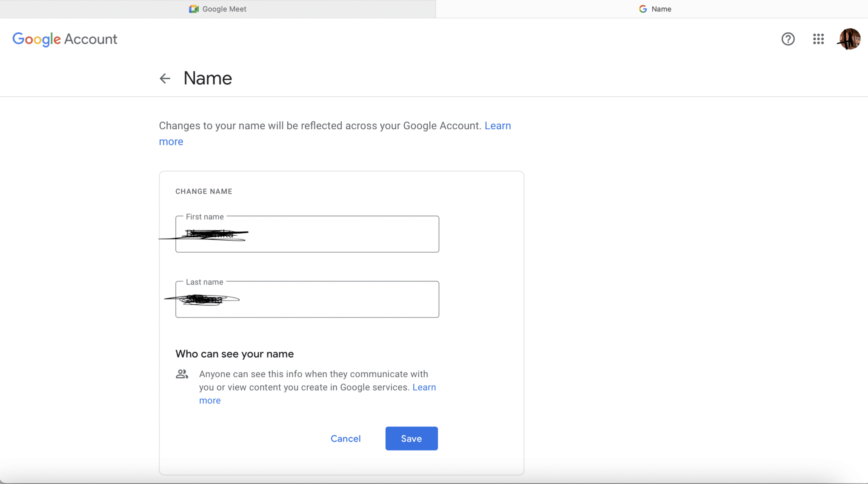
Task: Click Save to confirm name change
Action: tap(411, 438)
